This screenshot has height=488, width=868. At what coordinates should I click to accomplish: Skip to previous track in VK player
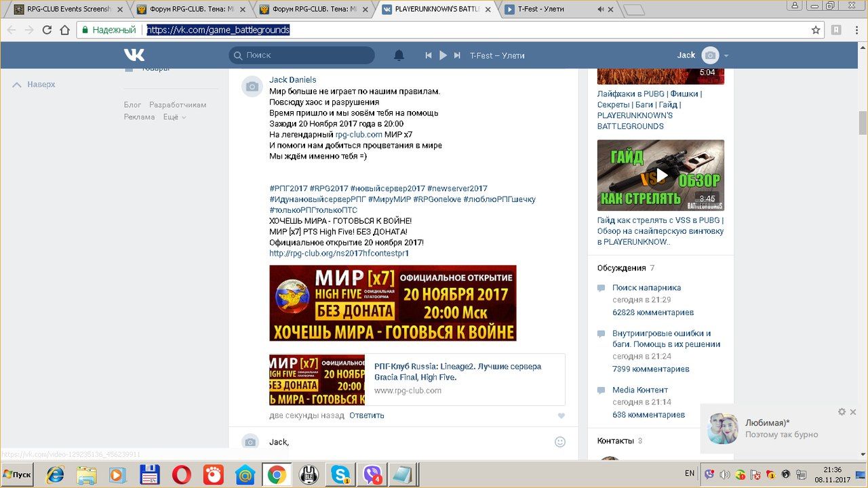coord(429,56)
